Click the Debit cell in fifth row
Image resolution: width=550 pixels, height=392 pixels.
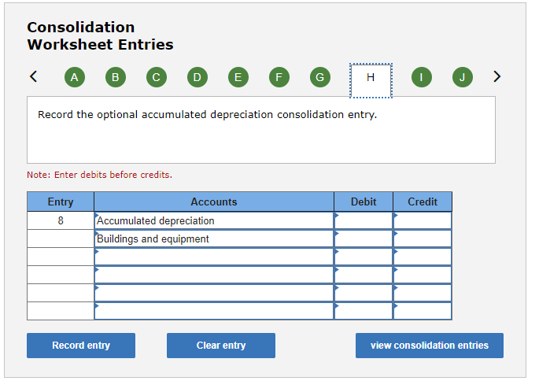(x=364, y=293)
